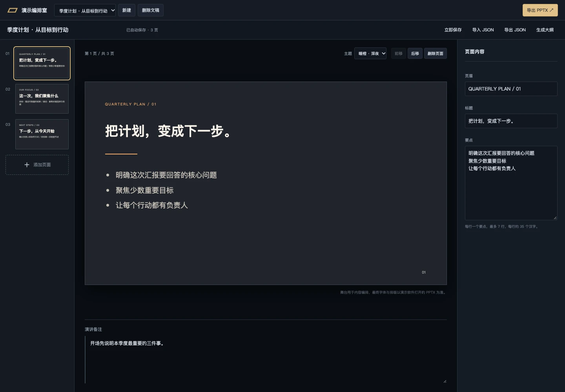Select slide thumbnail 02 这一次,我们聚焦什么

click(x=42, y=99)
